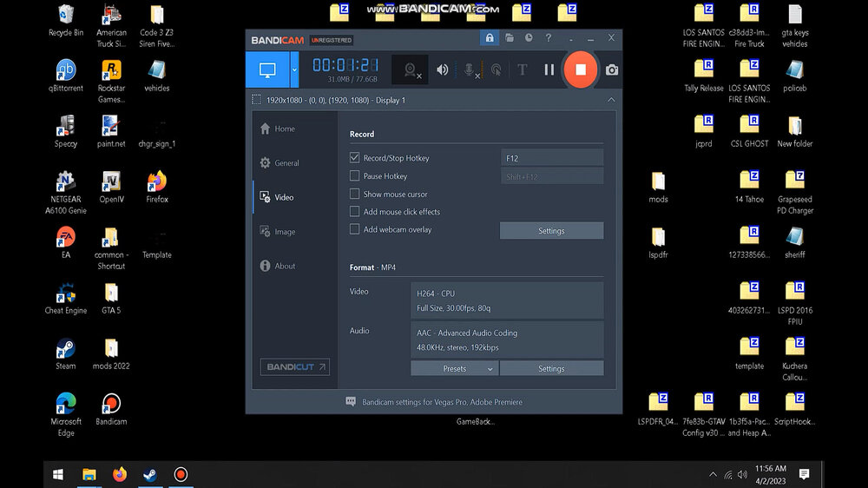Mute the speaker sound icon
868x488 pixels.
coord(442,69)
